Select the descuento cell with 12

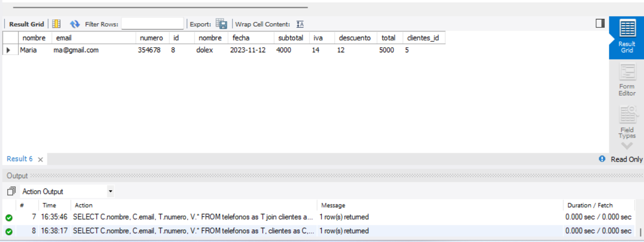click(x=356, y=50)
